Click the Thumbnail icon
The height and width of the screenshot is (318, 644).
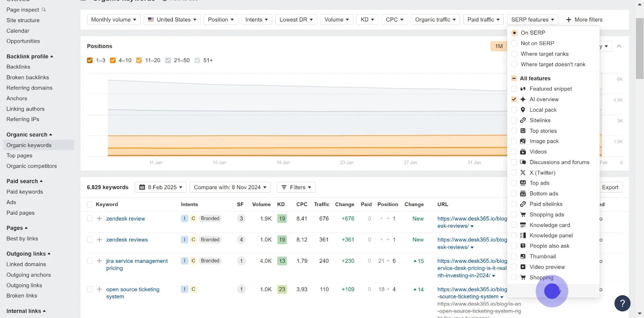point(523,256)
